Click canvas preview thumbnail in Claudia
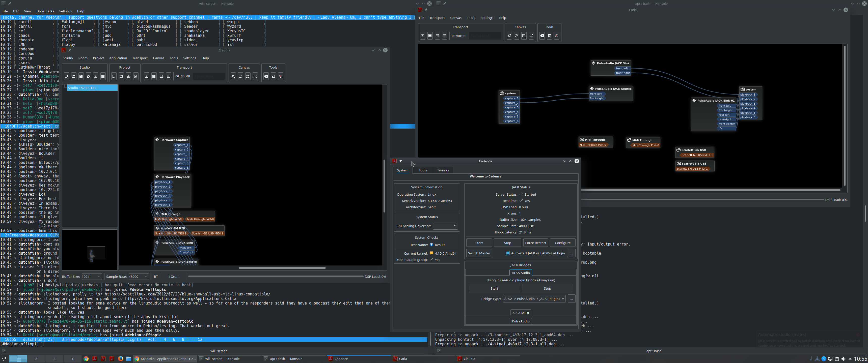 pos(90,250)
